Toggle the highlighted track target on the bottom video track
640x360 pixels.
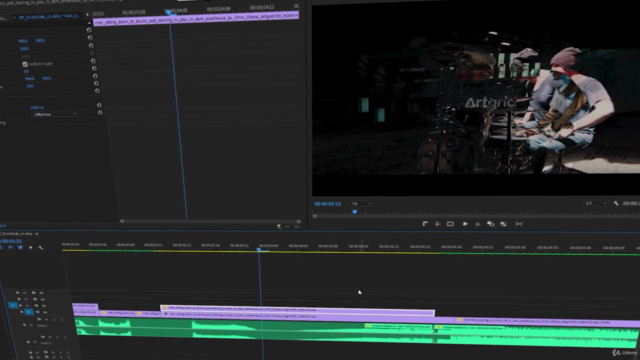tap(29, 312)
